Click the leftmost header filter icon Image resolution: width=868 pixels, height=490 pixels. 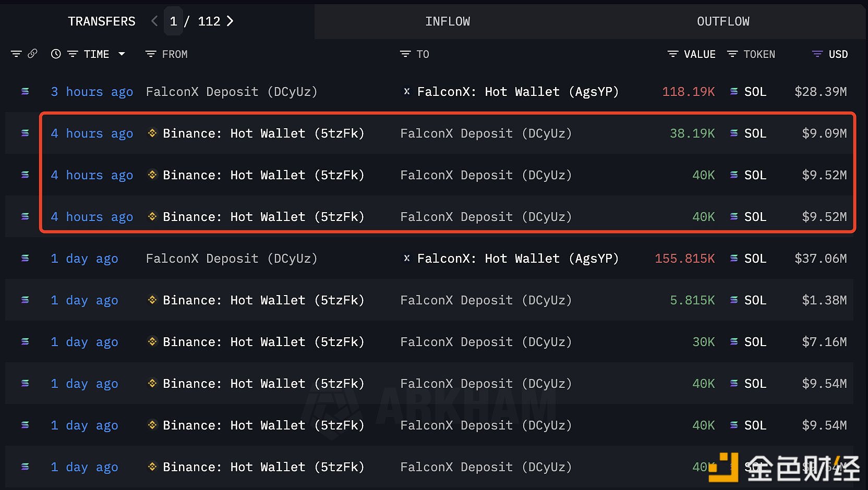(16, 54)
